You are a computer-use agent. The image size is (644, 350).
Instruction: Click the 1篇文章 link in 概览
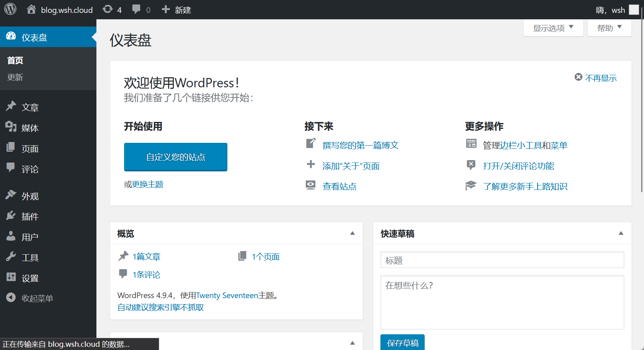pyautogui.click(x=146, y=257)
